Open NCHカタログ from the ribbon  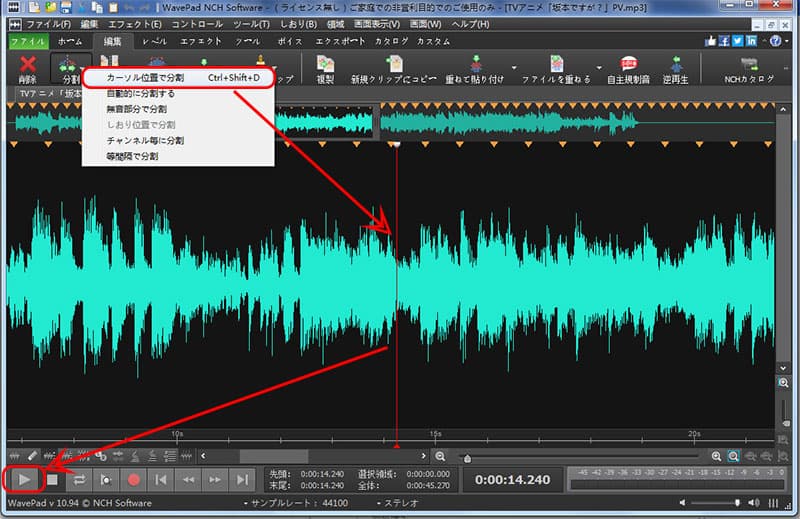[x=749, y=69]
